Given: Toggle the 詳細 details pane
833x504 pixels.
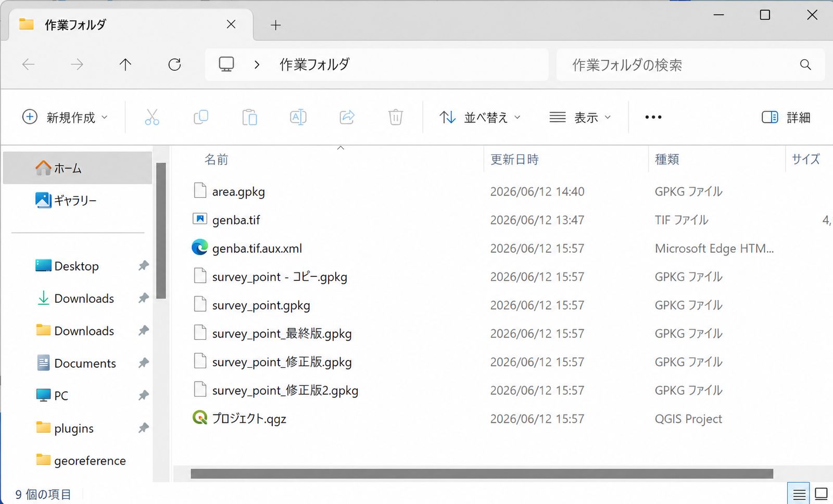Looking at the screenshot, I should pos(786,117).
